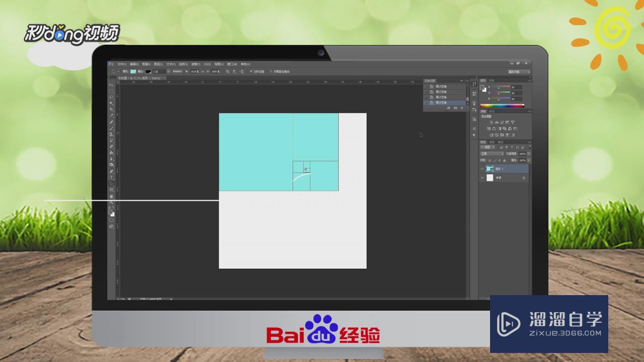Viewport: 644px width, 362px height.
Task: Select the Eraser tool
Action: pyautogui.click(x=111, y=146)
